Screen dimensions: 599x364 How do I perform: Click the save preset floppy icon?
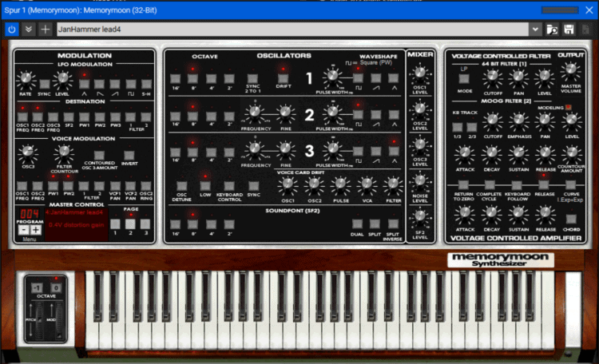(x=569, y=30)
